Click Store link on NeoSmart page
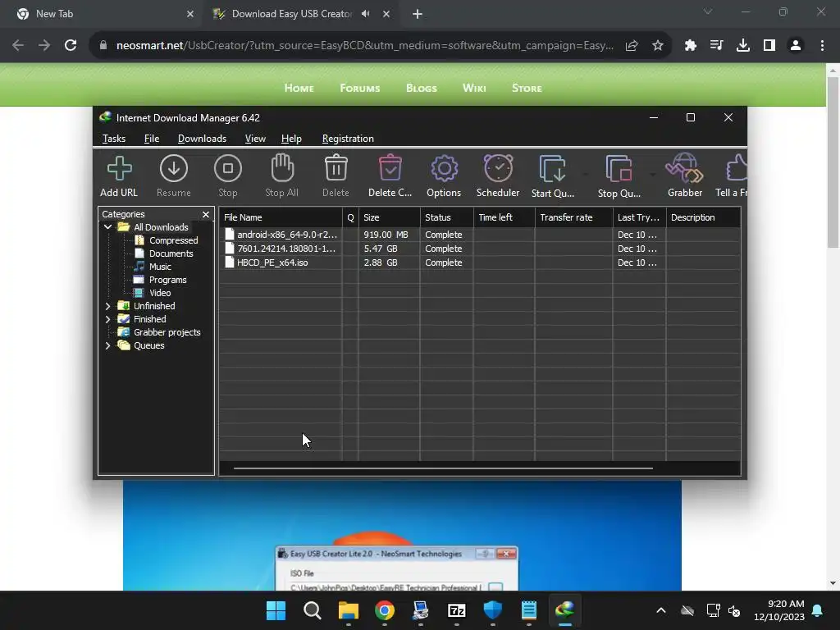 [x=527, y=88]
